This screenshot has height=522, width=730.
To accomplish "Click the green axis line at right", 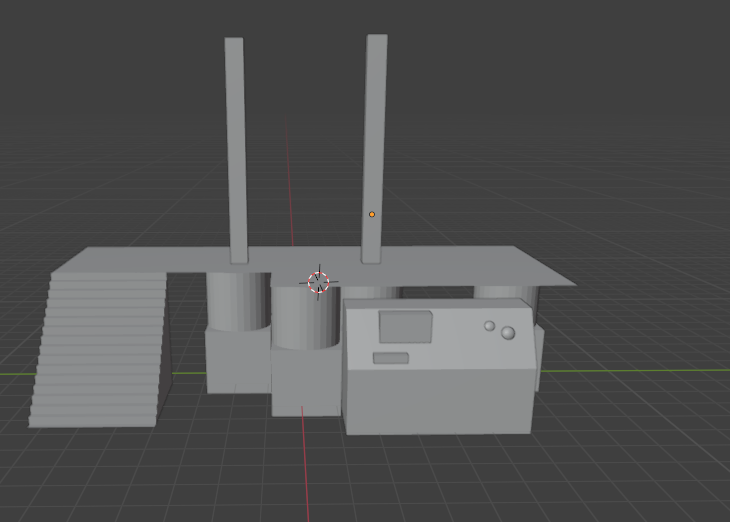I will 640,370.
